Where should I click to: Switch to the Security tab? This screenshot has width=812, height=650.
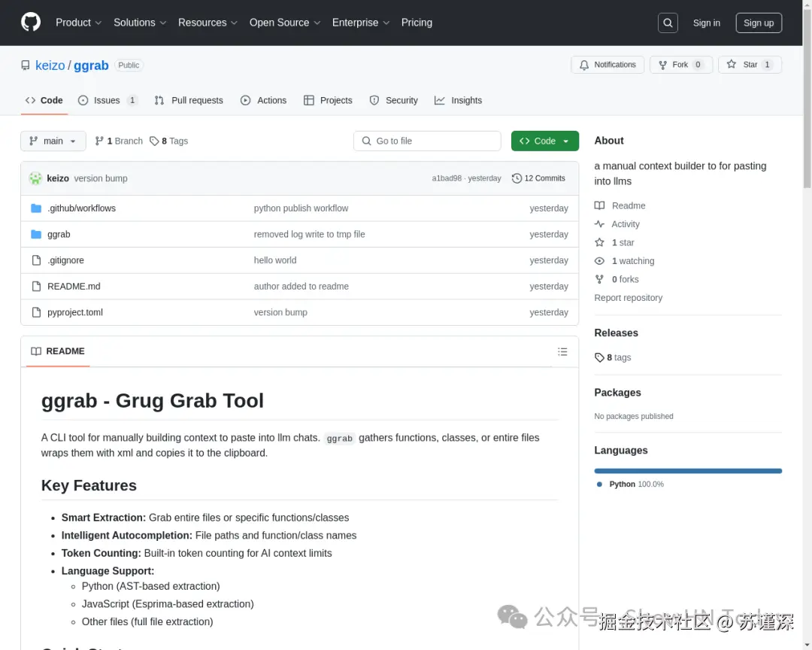[393, 101]
